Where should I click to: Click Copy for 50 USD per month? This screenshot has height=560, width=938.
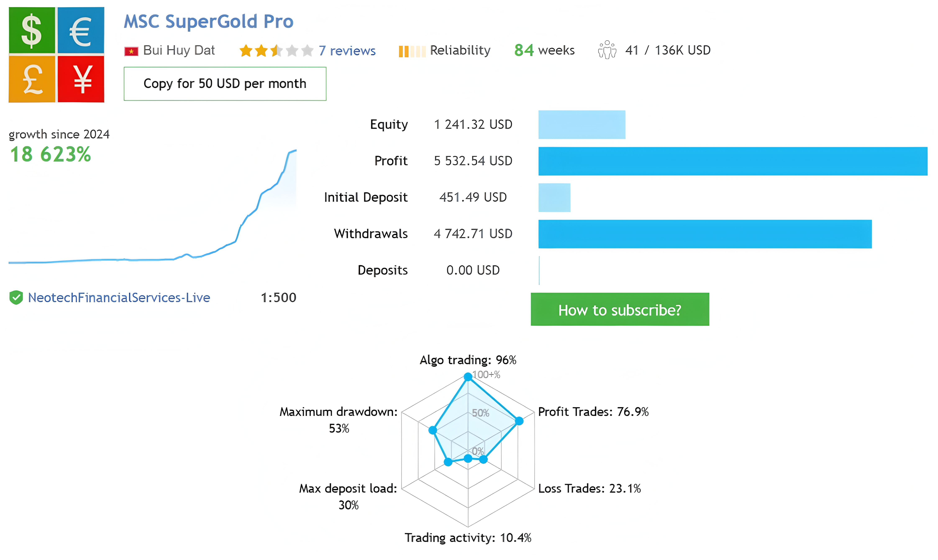(225, 84)
